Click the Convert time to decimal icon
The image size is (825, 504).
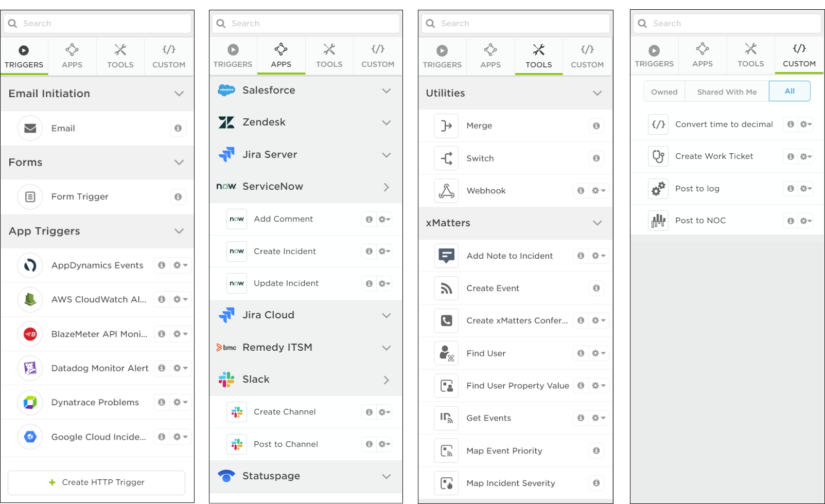click(x=658, y=124)
